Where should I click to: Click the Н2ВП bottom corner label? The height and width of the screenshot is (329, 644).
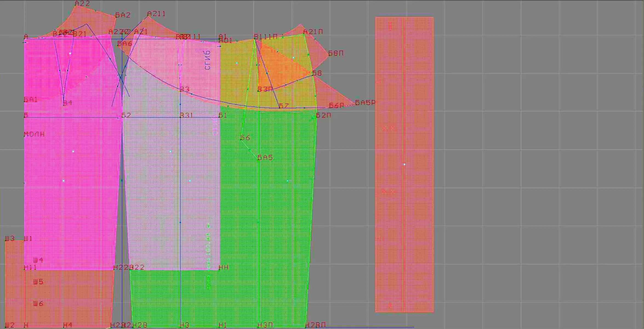tap(315, 325)
